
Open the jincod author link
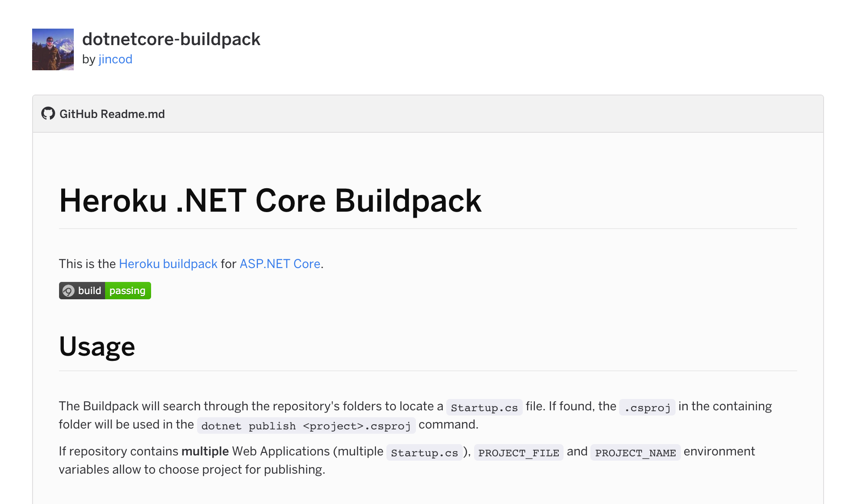[115, 59]
